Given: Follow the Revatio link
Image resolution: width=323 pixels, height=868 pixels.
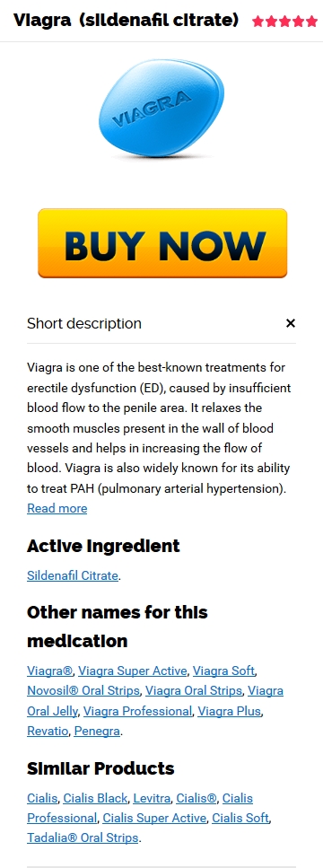Looking at the screenshot, I should [x=48, y=731].
